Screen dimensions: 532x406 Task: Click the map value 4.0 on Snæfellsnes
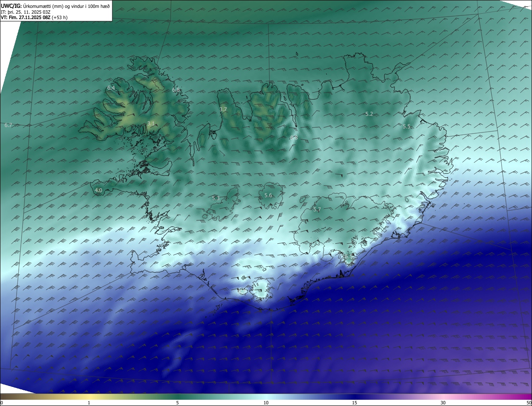click(x=99, y=191)
